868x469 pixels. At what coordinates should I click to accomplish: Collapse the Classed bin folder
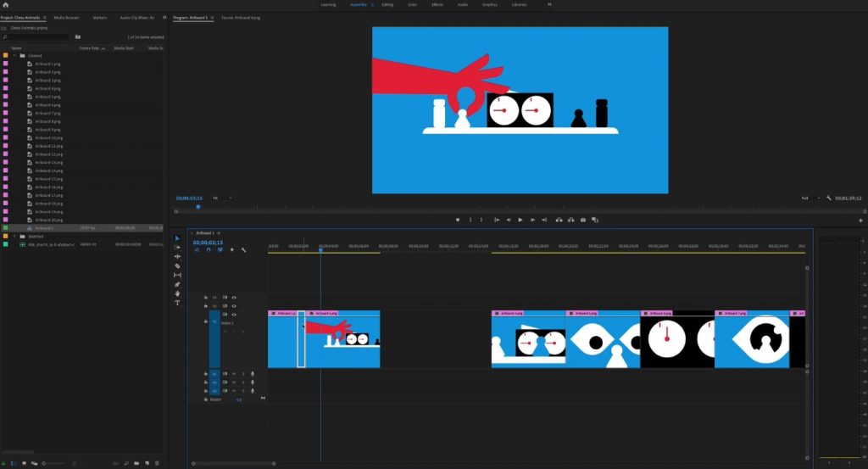(14, 55)
